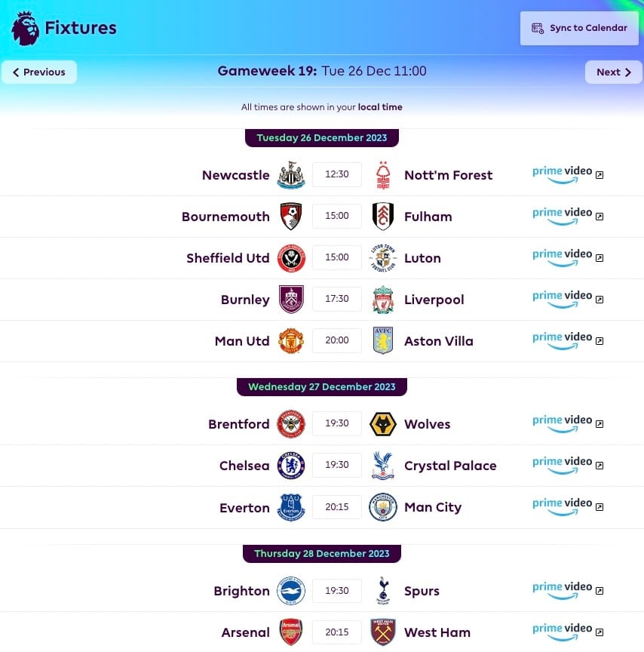644x652 pixels.
Task: Click the Sync to Calendar button
Action: click(x=579, y=28)
